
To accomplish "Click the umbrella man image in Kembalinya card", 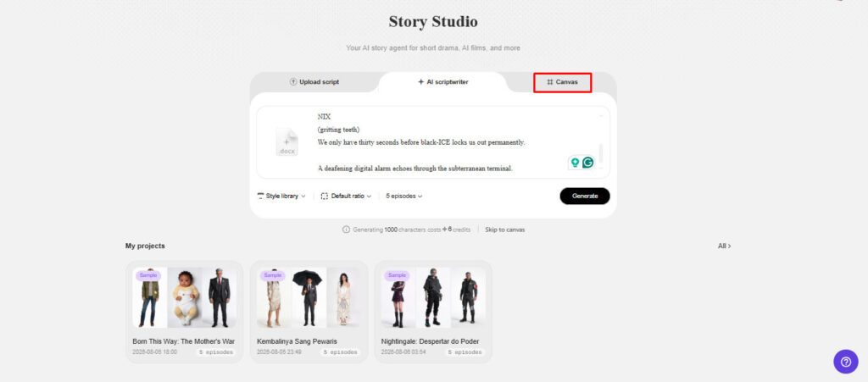I will coord(309,298).
